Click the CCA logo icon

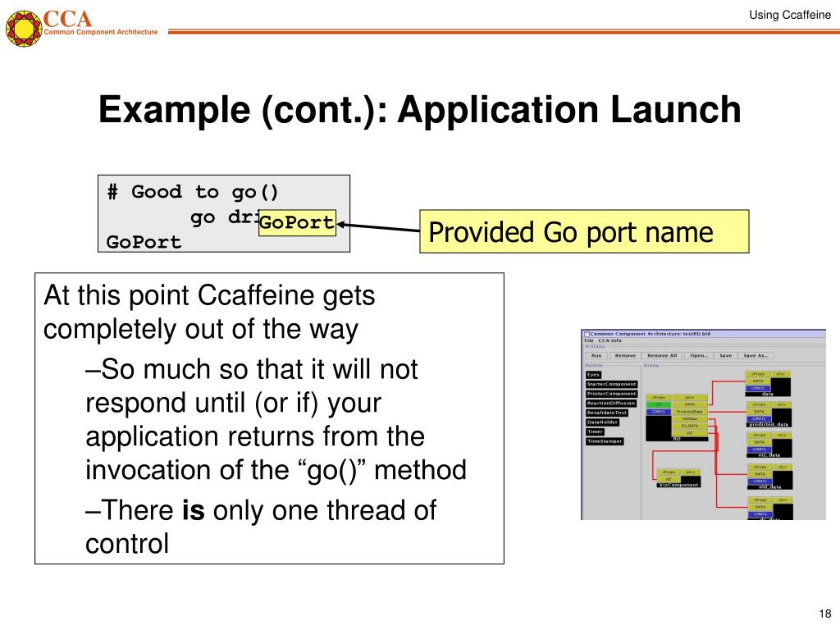click(x=24, y=28)
